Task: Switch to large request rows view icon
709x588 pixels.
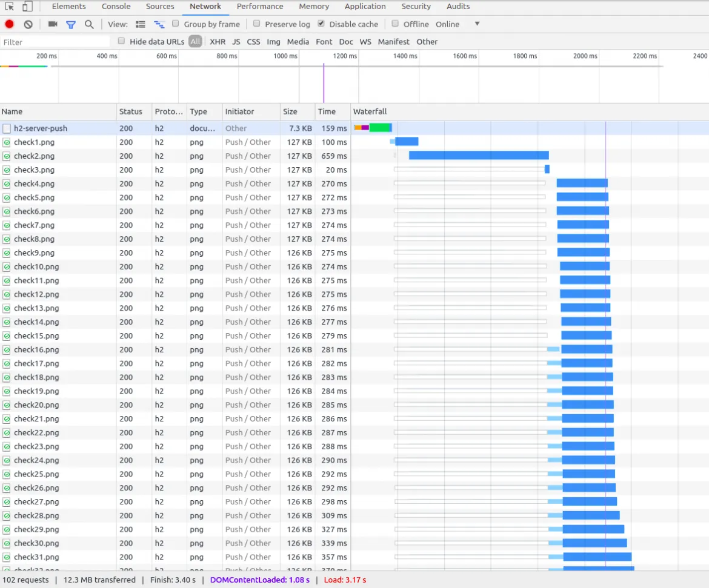Action: pyautogui.click(x=141, y=24)
